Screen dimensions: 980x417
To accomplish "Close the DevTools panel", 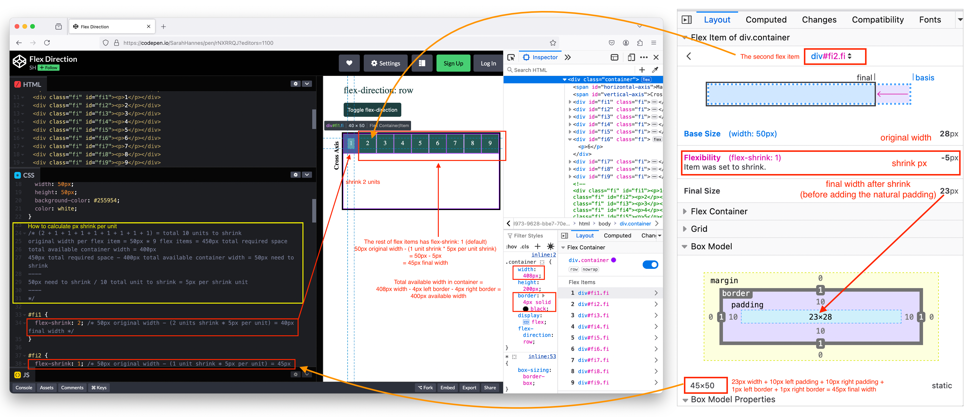I will [x=656, y=57].
